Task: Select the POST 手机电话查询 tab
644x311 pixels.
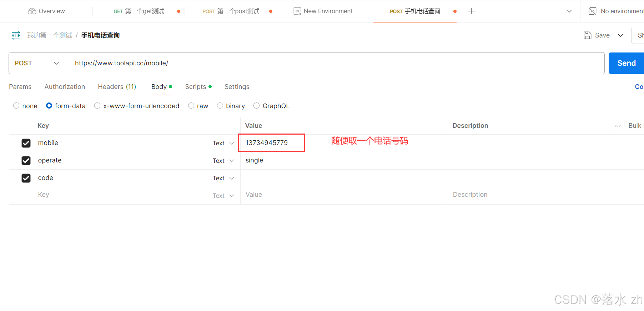Action: tap(415, 11)
